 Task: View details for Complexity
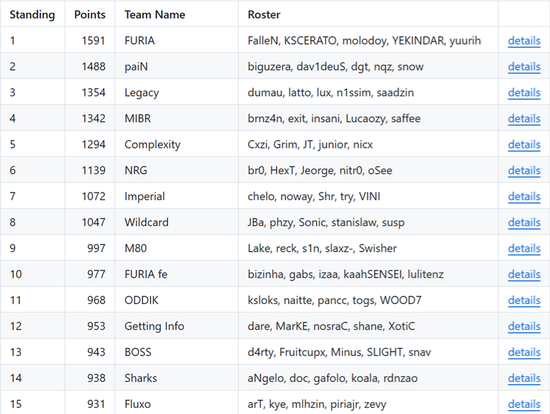tap(524, 145)
